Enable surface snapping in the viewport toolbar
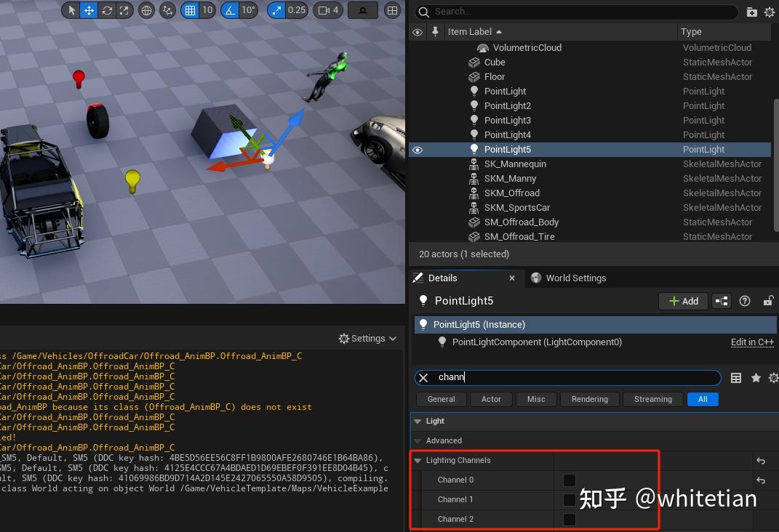The image size is (779, 532). coord(166,10)
